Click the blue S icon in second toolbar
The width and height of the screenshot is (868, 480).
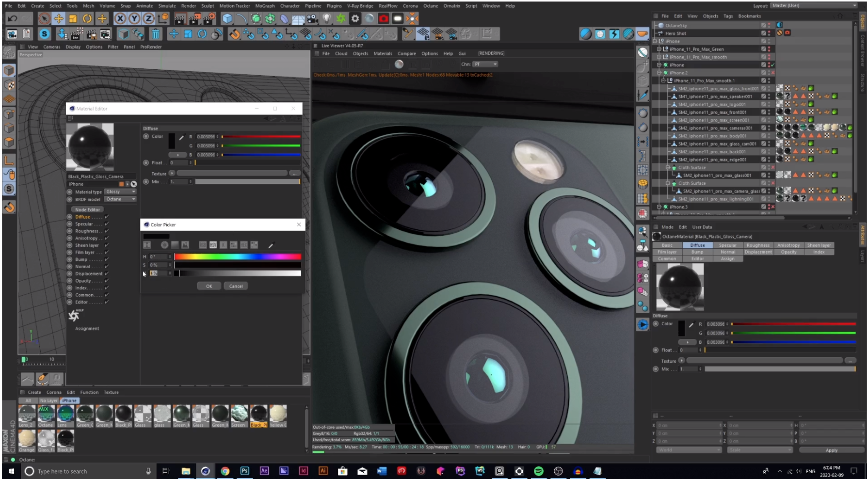44,34
